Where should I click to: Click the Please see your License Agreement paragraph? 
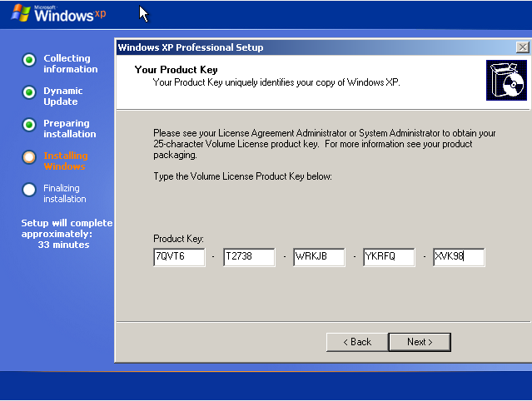[325, 144]
